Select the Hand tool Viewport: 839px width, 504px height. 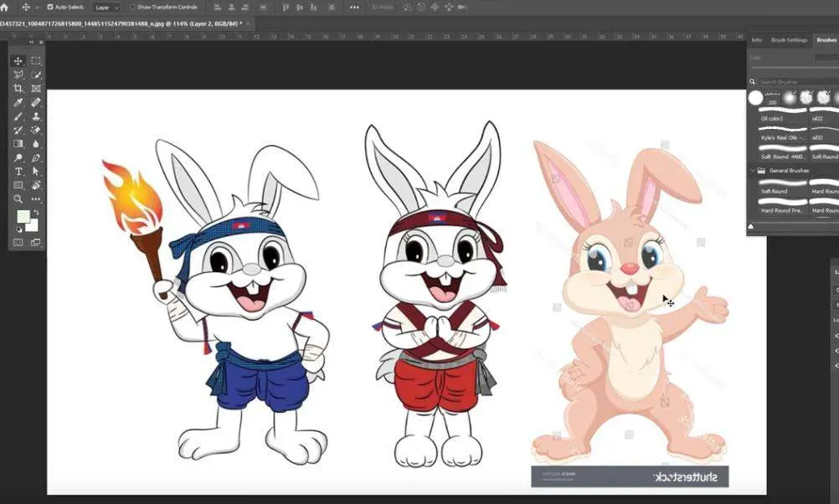click(x=36, y=185)
